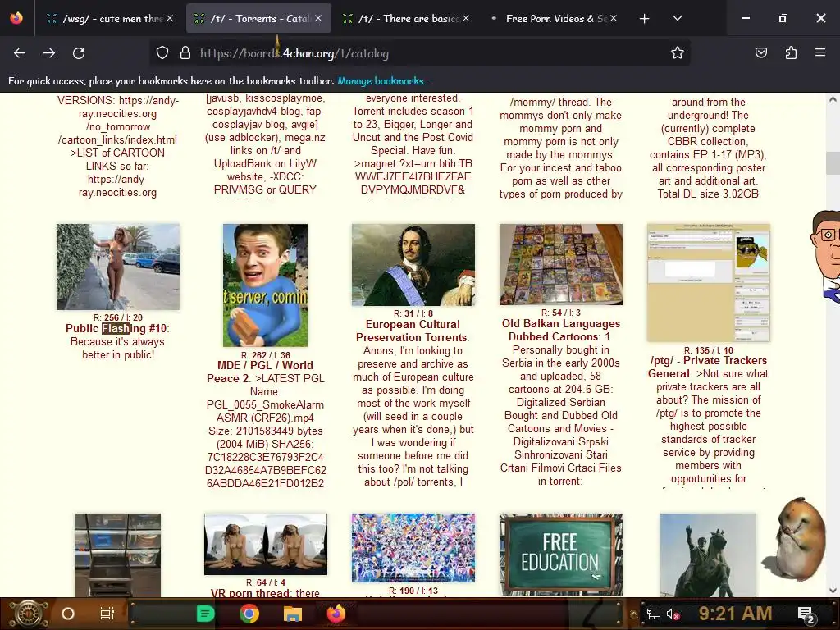
Task: Unmute the volume tray icon
Action: click(673, 614)
